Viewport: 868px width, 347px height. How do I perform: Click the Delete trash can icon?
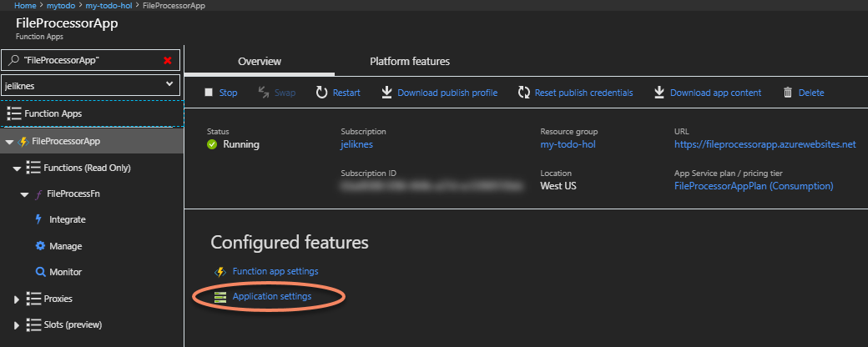coord(788,93)
